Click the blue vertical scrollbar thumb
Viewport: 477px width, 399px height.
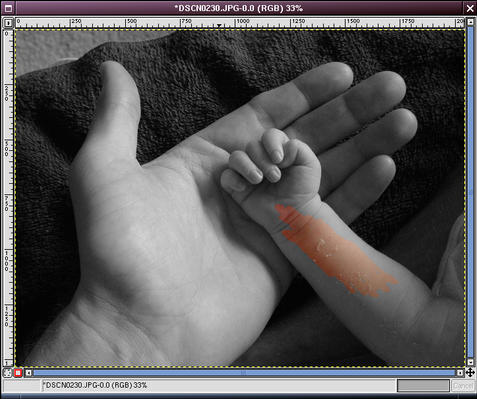pos(470,192)
